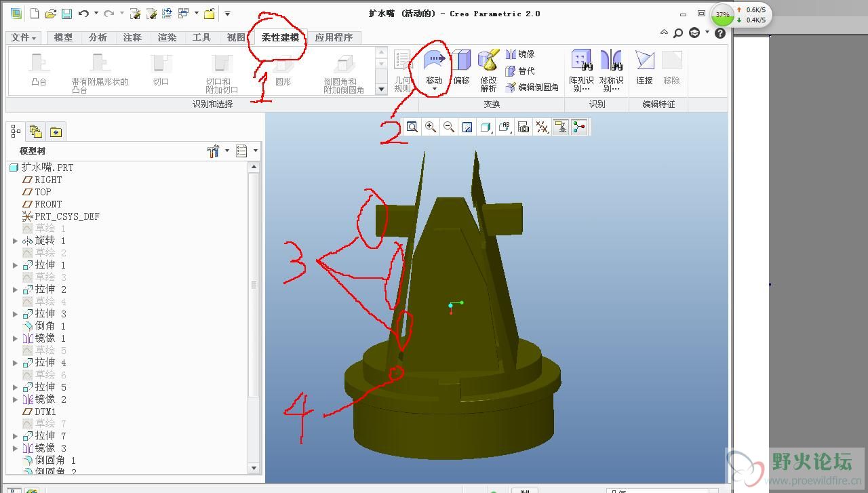Open the undo history dropdown arrow
Image resolution: width=868 pixels, height=493 pixels.
tap(96, 14)
